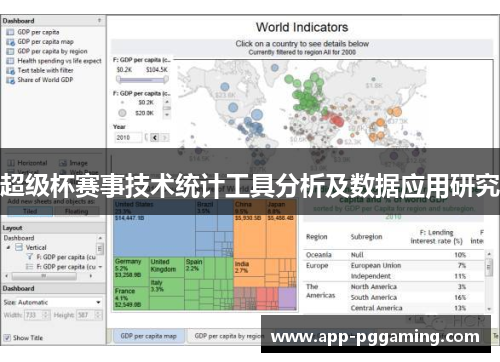Click the Independent subregion cell
The width and height of the screenshot is (500, 362).
pos(371,276)
